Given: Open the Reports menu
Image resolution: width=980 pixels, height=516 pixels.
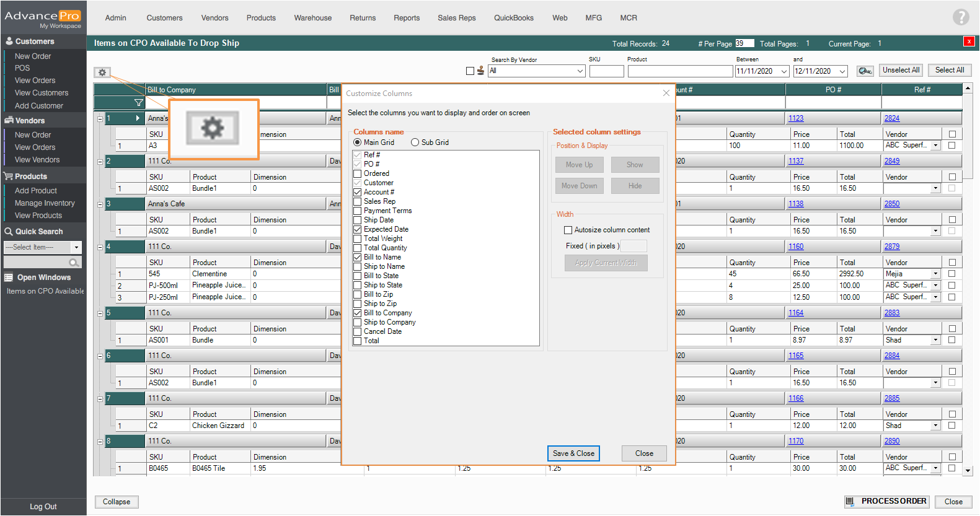Looking at the screenshot, I should click(x=407, y=18).
